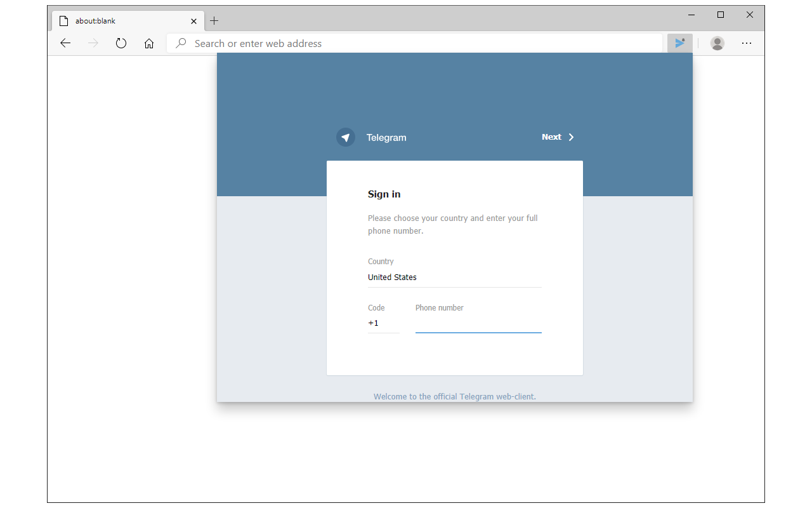Reload the page with Refresh icon
Screen dimensions: 812x508
[121, 43]
